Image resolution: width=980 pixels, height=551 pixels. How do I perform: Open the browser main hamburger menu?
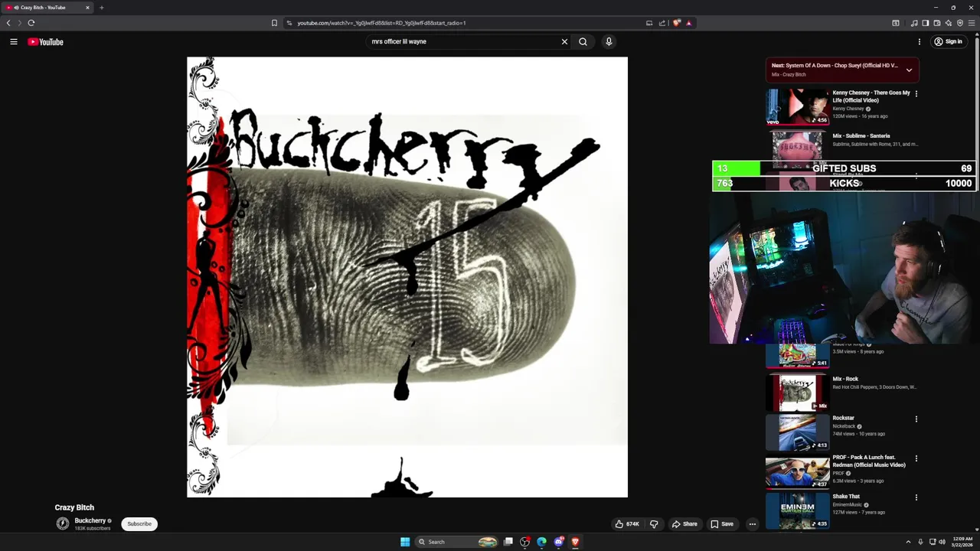click(x=972, y=23)
